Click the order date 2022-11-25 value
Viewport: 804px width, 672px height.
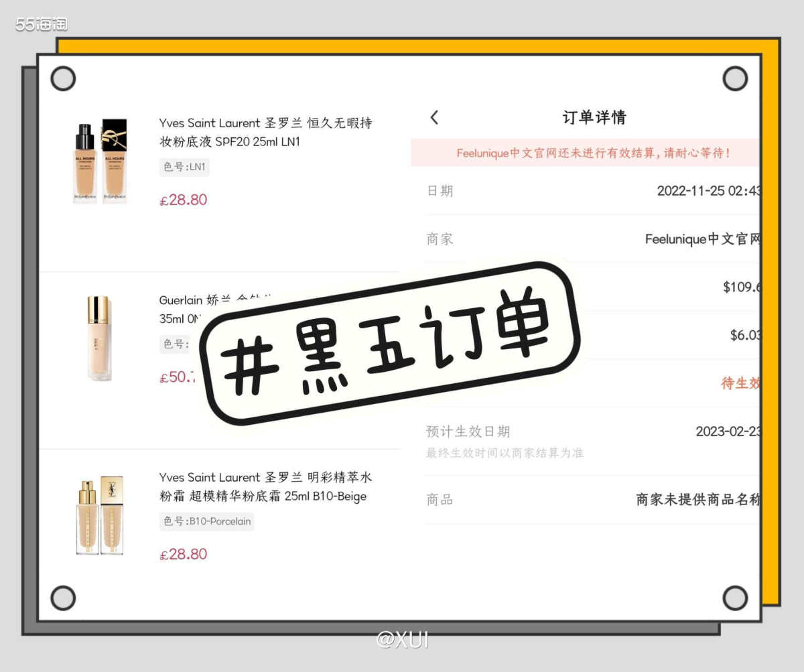coord(708,191)
